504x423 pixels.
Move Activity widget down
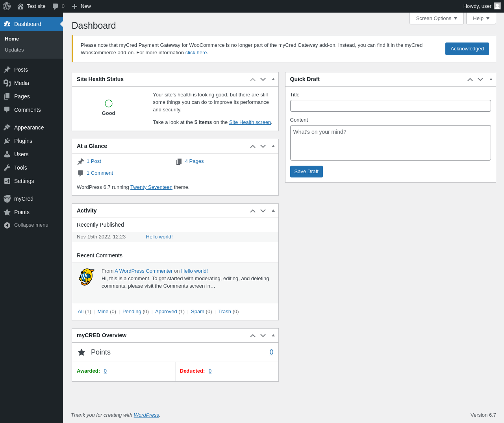tap(263, 211)
